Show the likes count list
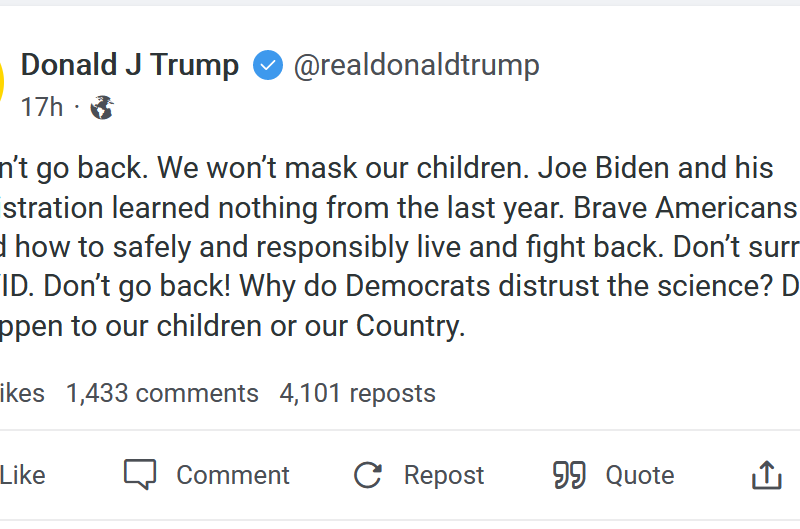 (x=22, y=393)
